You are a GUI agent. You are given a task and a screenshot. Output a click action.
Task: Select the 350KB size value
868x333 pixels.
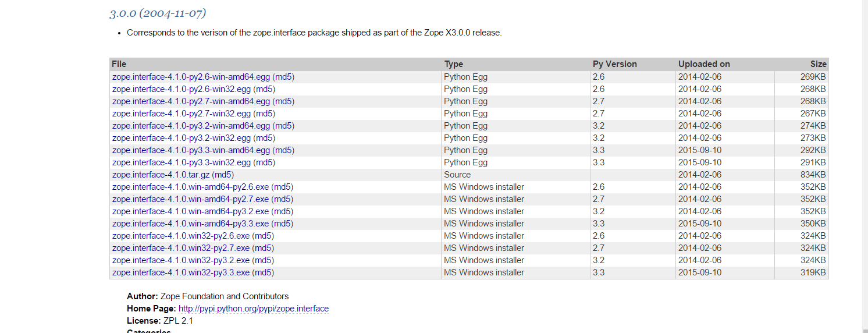tap(813, 224)
